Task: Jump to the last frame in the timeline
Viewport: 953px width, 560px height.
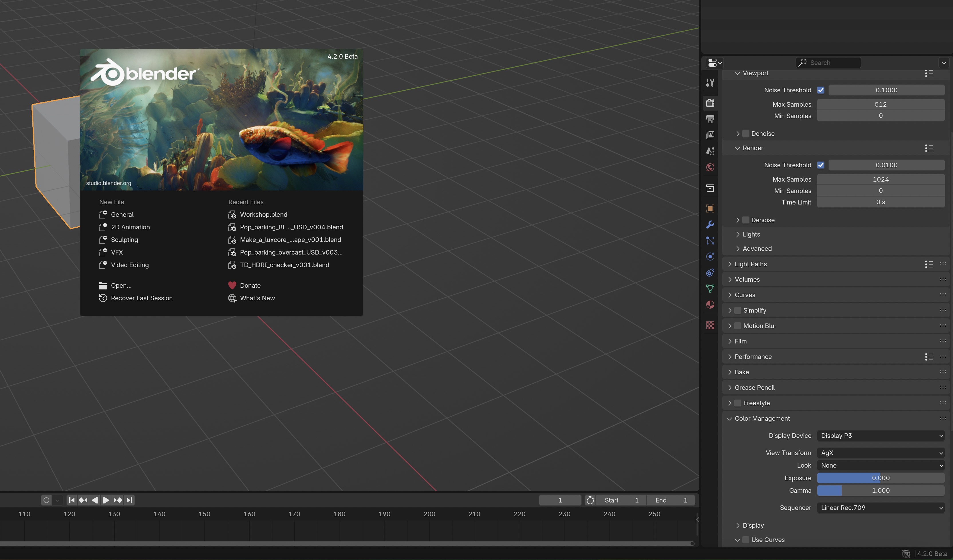Action: pyautogui.click(x=129, y=500)
